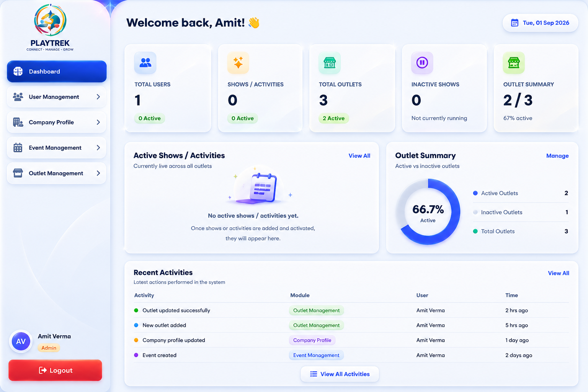The image size is (588, 392).
Task: Click the User Management people icon
Action: pyautogui.click(x=18, y=97)
